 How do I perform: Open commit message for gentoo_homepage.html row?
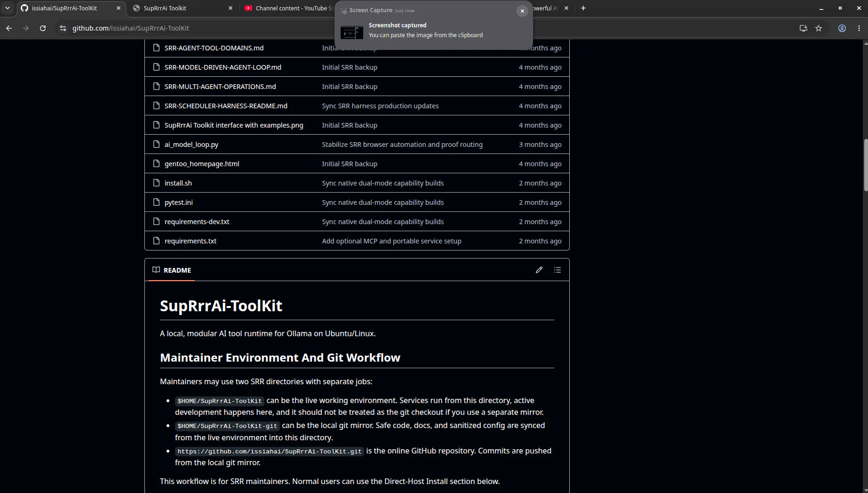[350, 164]
